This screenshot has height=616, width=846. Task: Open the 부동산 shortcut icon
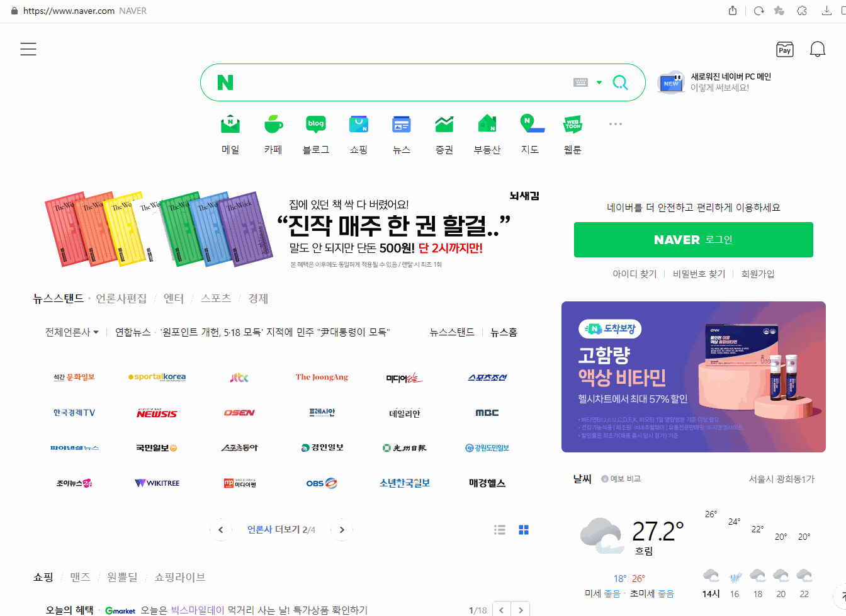(487, 124)
